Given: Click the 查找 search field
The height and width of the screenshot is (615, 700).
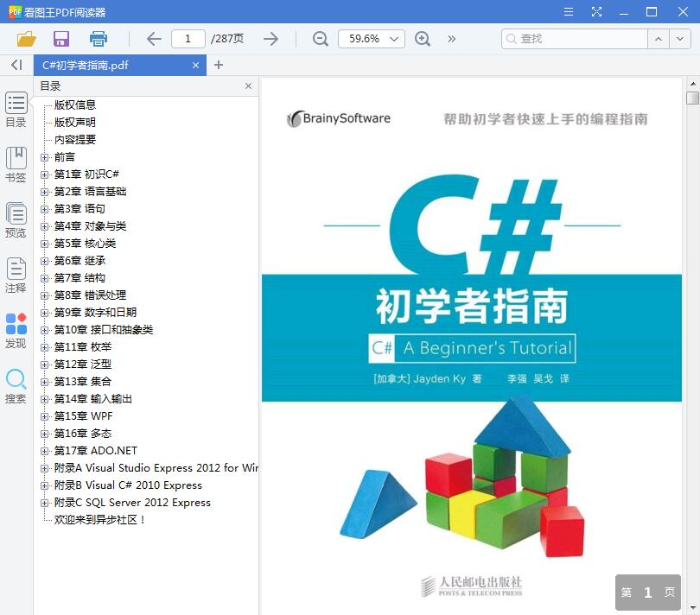Looking at the screenshot, I should coord(575,39).
